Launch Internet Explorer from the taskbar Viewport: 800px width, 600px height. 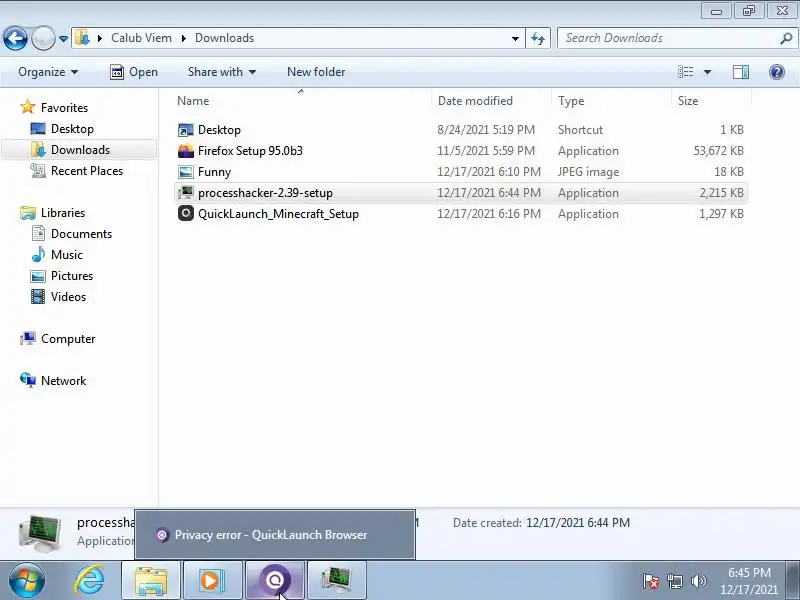tap(89, 580)
